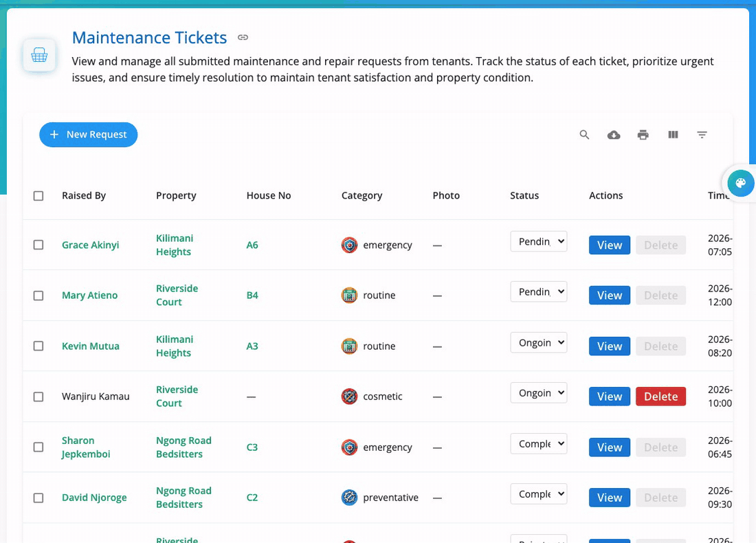Click emergency icon in Sharon Jepkemboi row
The image size is (756, 543).
pyautogui.click(x=349, y=447)
